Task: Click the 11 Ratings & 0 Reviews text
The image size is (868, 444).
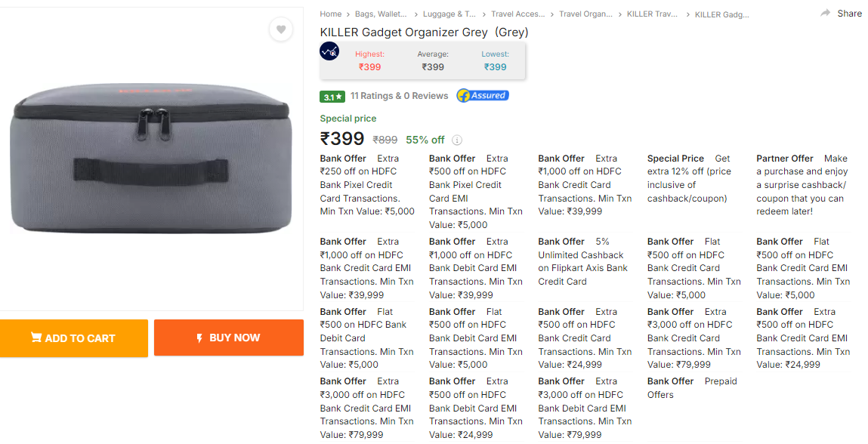Action: click(399, 96)
